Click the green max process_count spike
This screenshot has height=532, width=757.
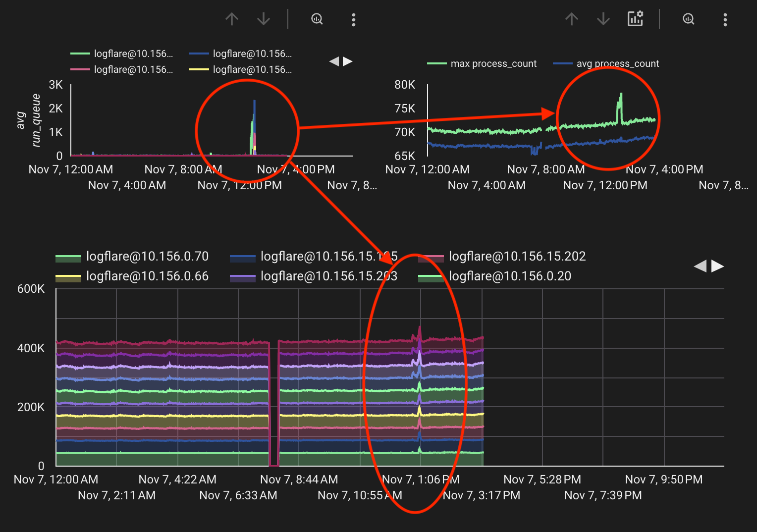click(620, 102)
